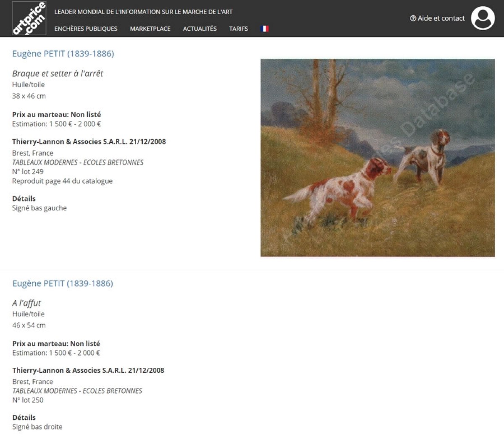Image resolution: width=504 pixels, height=440 pixels.
Task: Click the artprice.com logo
Action: [29, 18]
